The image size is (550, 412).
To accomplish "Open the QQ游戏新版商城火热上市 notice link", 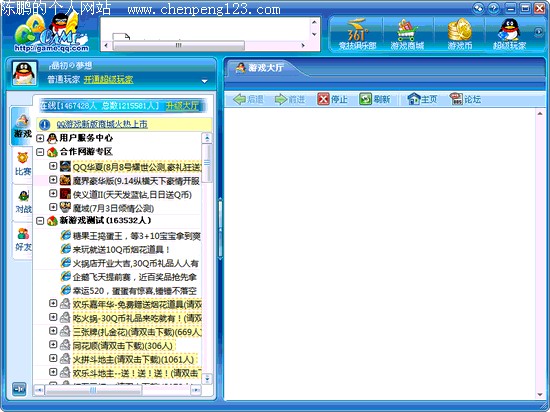I will pos(102,124).
